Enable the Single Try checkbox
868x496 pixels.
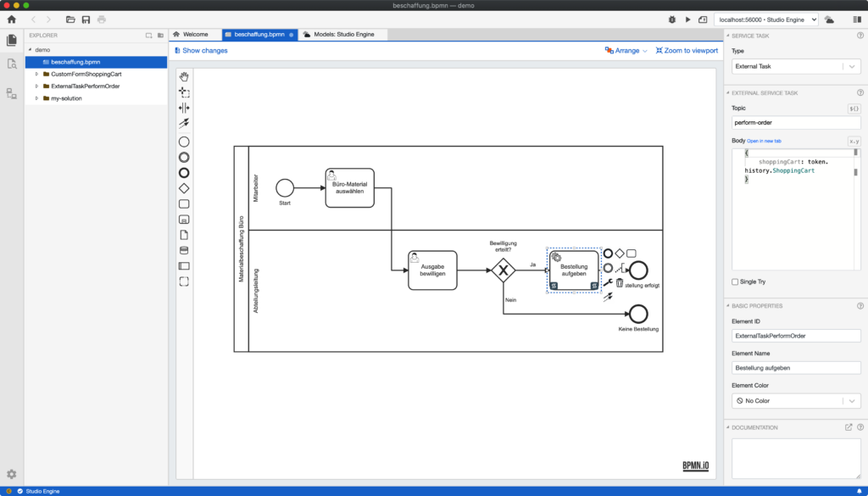coord(735,281)
